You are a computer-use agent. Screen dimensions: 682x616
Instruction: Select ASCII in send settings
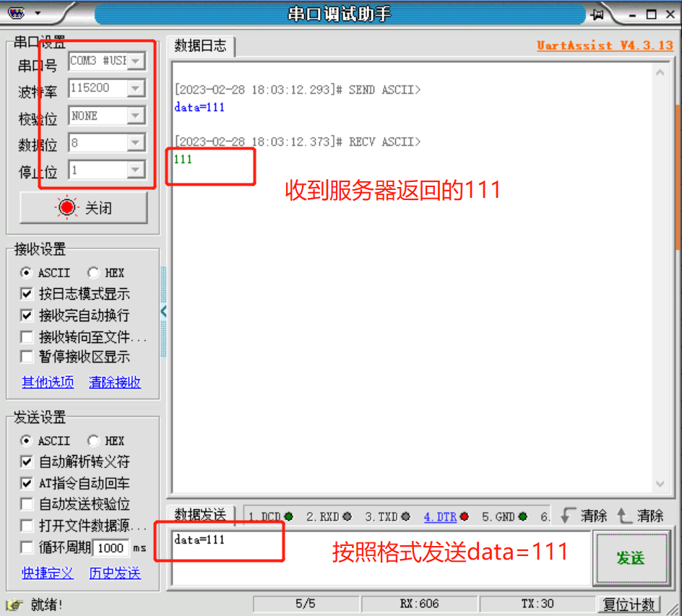26,441
